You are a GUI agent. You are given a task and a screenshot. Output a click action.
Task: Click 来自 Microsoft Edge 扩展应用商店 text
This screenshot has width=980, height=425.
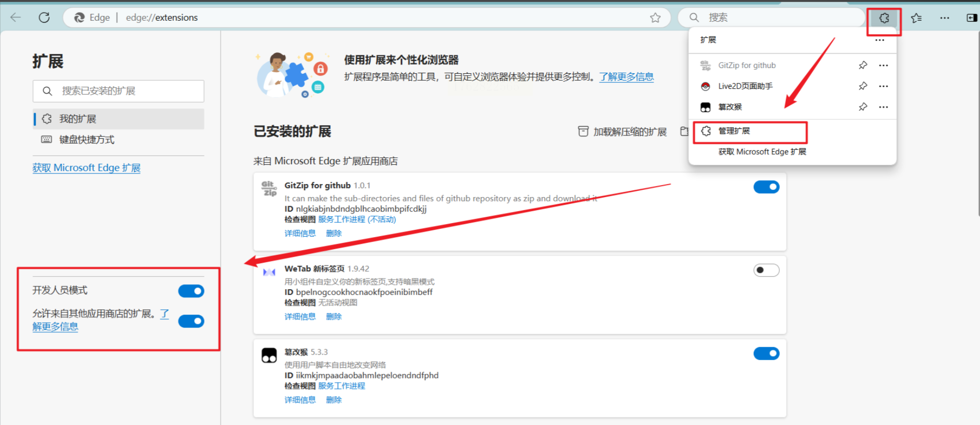[x=325, y=161]
